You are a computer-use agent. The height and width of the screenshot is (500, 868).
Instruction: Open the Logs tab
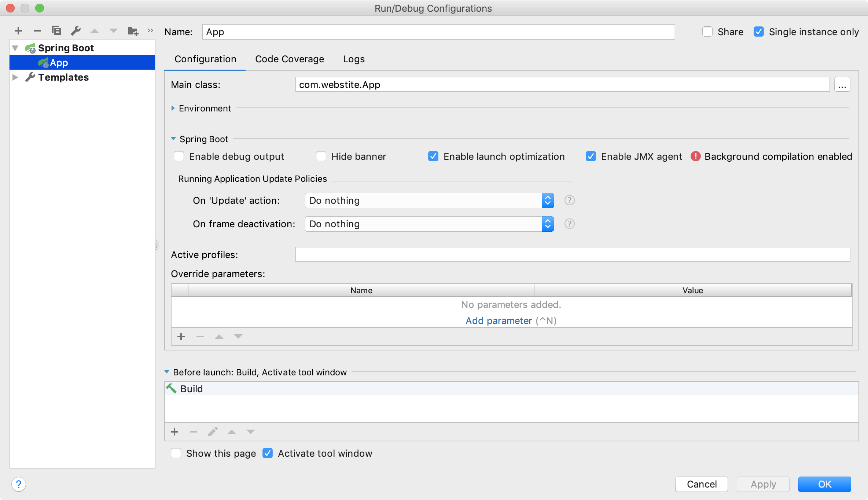click(354, 59)
